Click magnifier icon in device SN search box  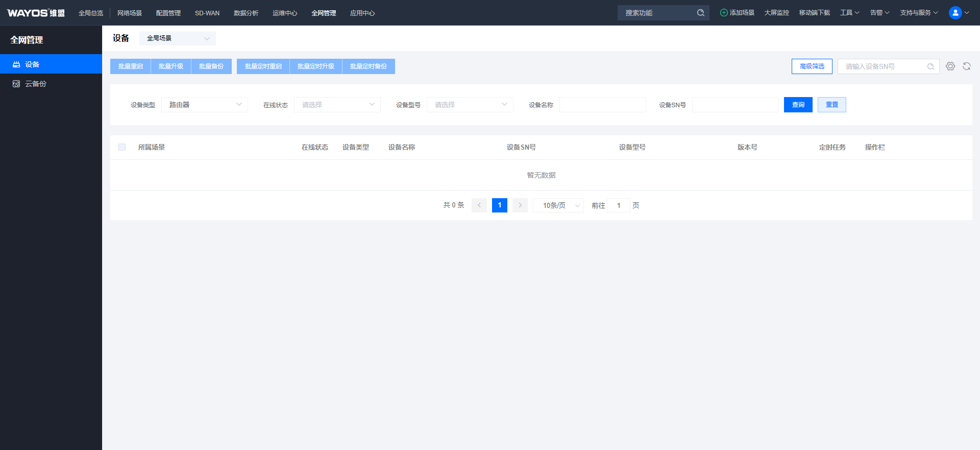coord(930,66)
